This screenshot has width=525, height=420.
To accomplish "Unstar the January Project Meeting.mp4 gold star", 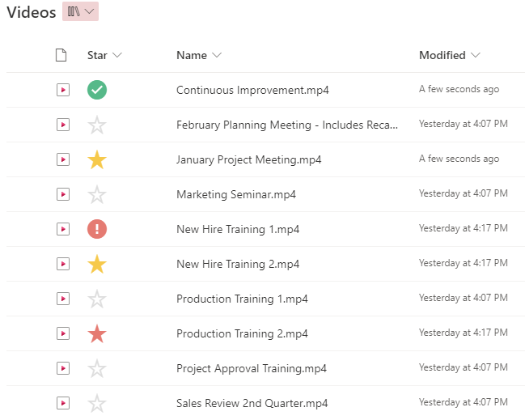I will point(97,159).
